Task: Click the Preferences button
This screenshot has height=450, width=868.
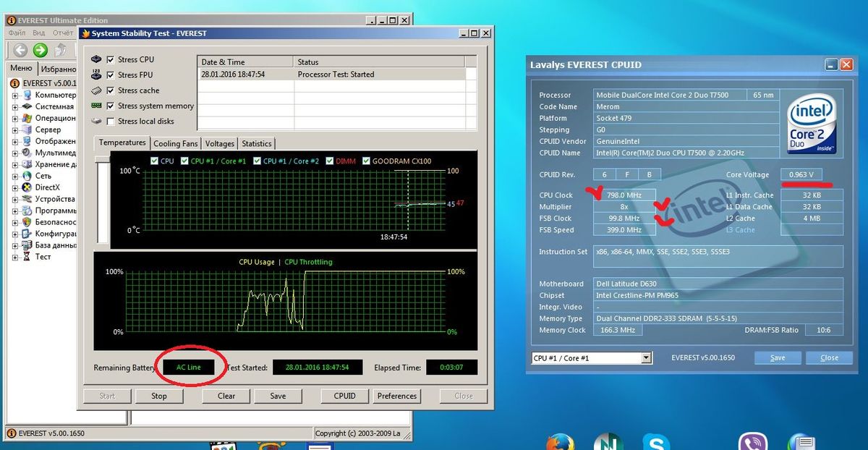Action: pos(397,396)
